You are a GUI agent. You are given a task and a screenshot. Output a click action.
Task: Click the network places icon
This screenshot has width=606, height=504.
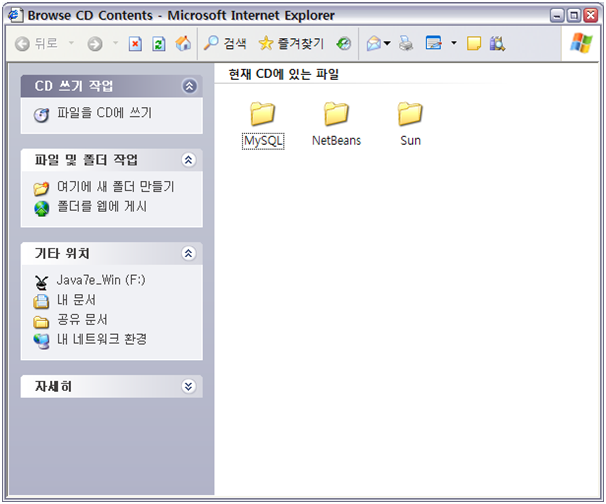pyautogui.click(x=41, y=341)
